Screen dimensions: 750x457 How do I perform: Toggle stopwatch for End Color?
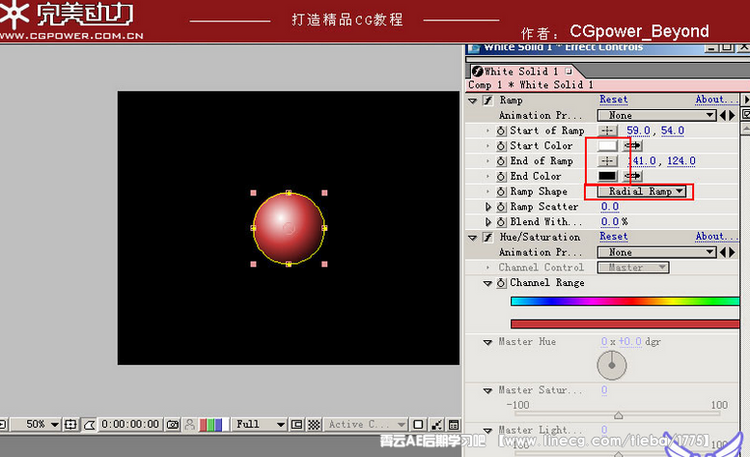pyautogui.click(x=501, y=177)
